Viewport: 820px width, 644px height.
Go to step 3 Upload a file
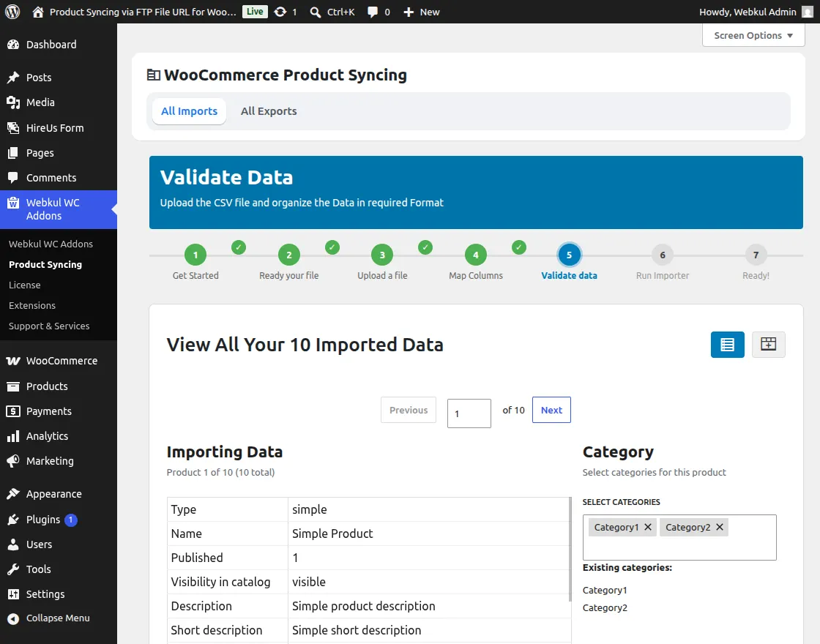click(x=382, y=255)
